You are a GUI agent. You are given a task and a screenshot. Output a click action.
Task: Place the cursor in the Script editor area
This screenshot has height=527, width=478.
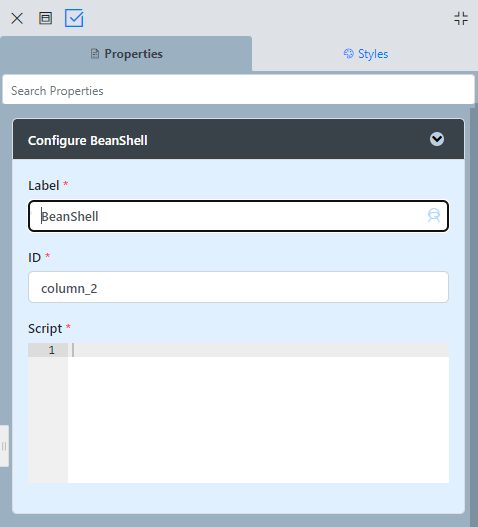[258, 413]
